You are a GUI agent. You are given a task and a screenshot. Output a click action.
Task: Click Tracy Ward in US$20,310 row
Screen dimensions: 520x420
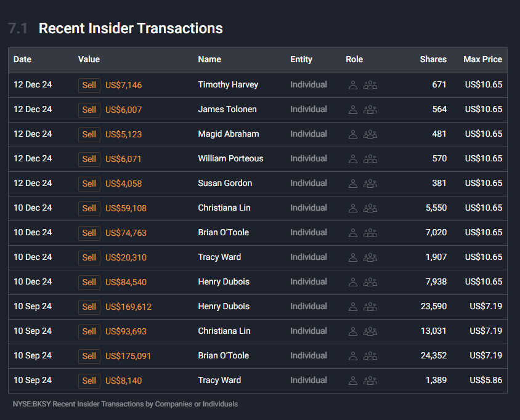coord(219,257)
